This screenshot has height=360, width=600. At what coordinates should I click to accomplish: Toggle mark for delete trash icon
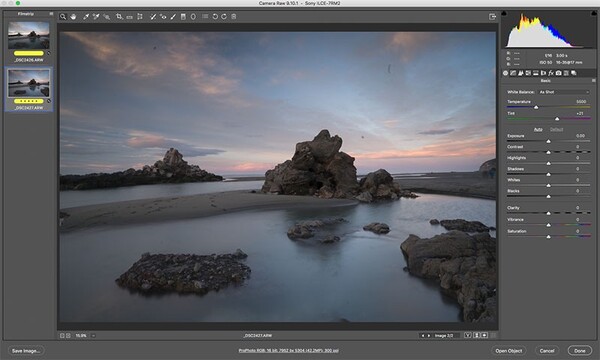pyautogui.click(x=234, y=17)
